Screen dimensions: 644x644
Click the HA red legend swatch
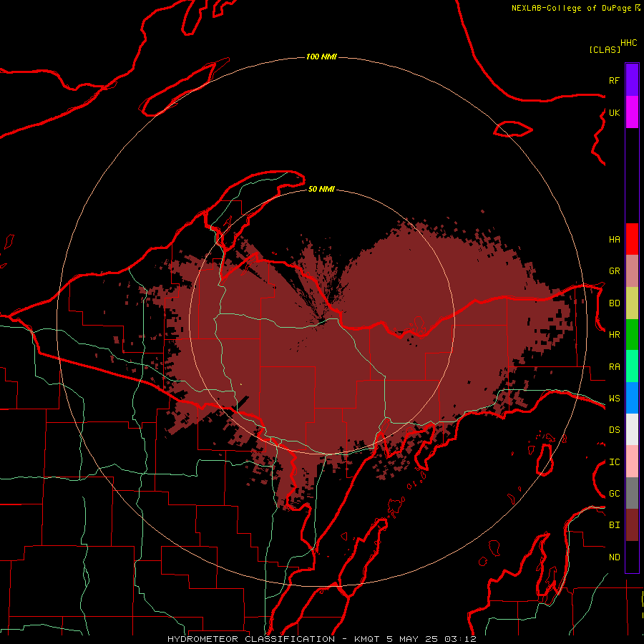point(632,239)
